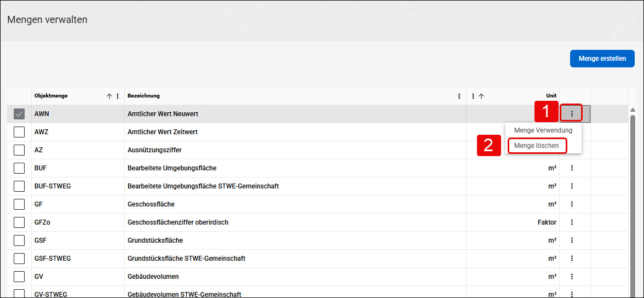Open three-dot menu for GV row
Viewport: 644px width, 298px height.
[572, 277]
